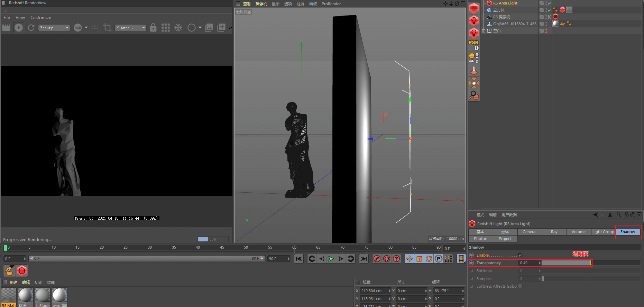Click the red Redshift hexagon icon below timeline

pyautogui.click(x=22, y=271)
